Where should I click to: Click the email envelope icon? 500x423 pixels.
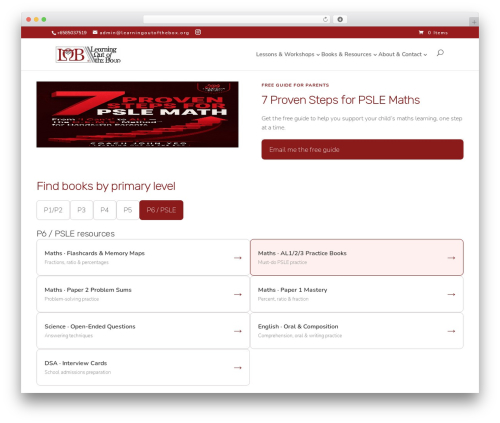(x=95, y=32)
